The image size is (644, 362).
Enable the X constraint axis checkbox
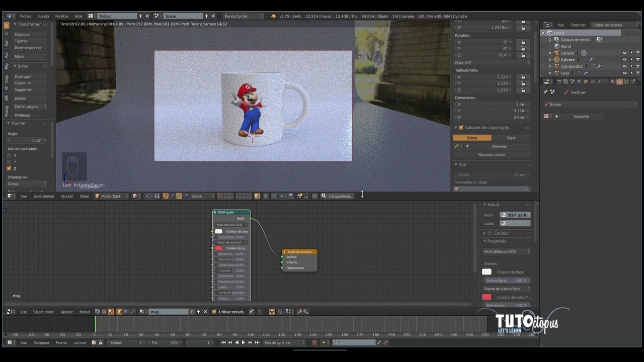click(x=9, y=155)
